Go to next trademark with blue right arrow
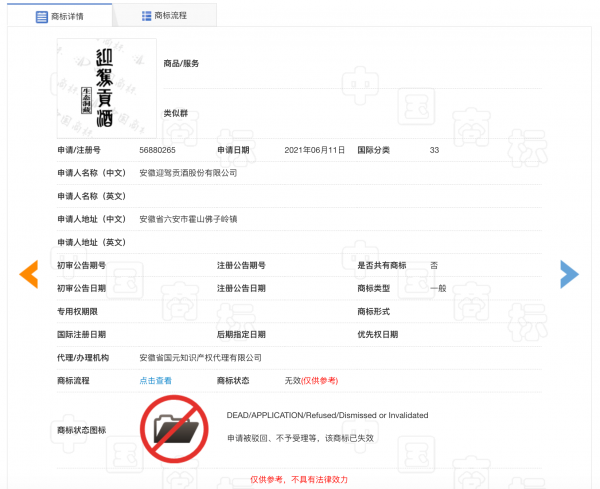The width and height of the screenshot is (600, 489). point(569,273)
